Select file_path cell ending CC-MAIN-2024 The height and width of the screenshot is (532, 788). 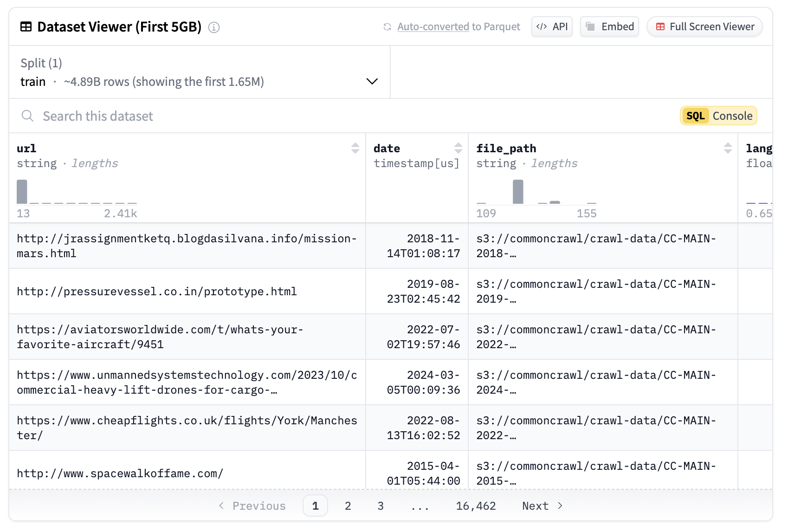(x=603, y=382)
